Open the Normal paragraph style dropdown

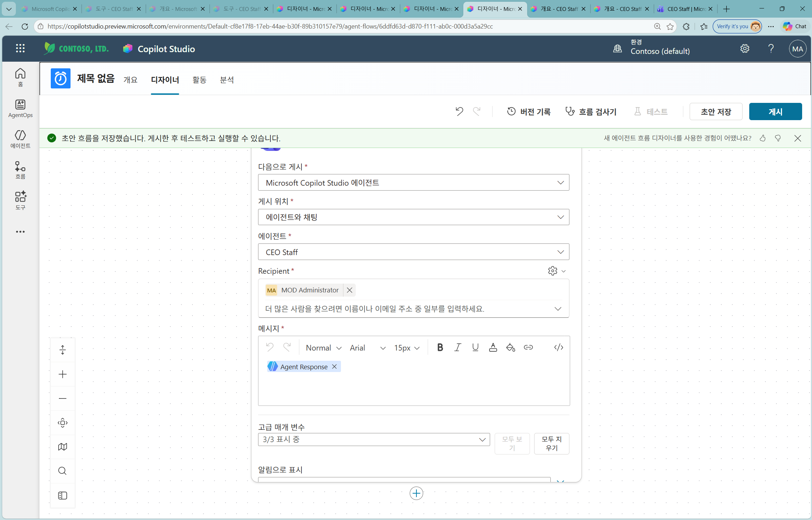click(x=323, y=348)
